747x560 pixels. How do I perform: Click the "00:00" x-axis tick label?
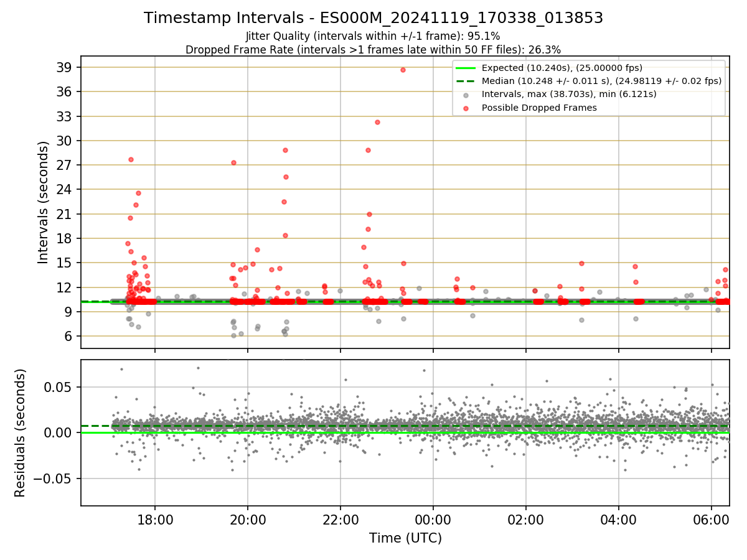(x=433, y=520)
